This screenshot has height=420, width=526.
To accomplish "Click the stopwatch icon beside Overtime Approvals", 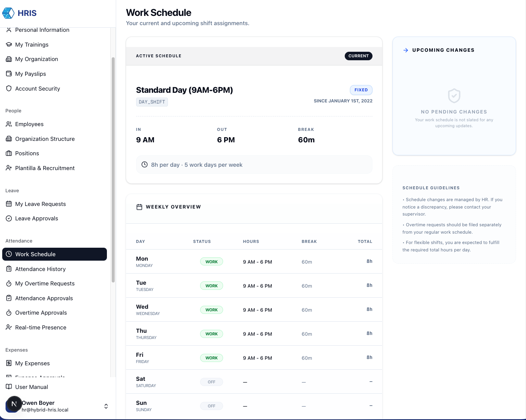I will point(9,312).
